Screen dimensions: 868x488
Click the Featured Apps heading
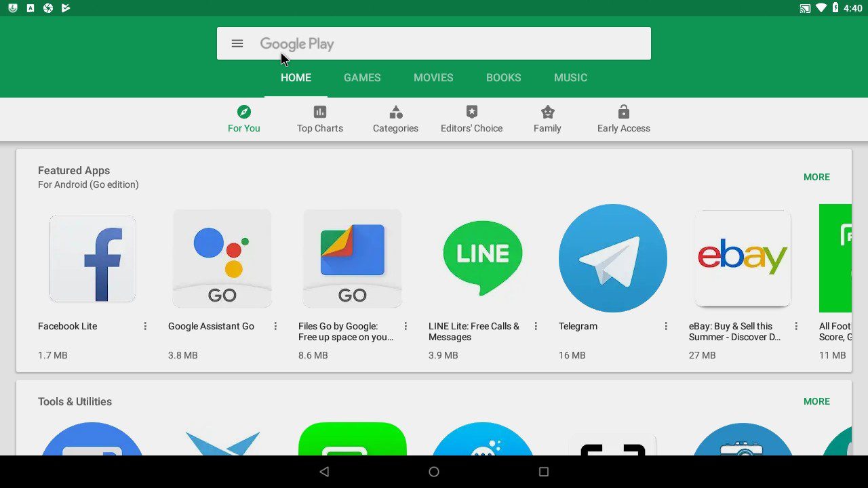[x=74, y=171]
